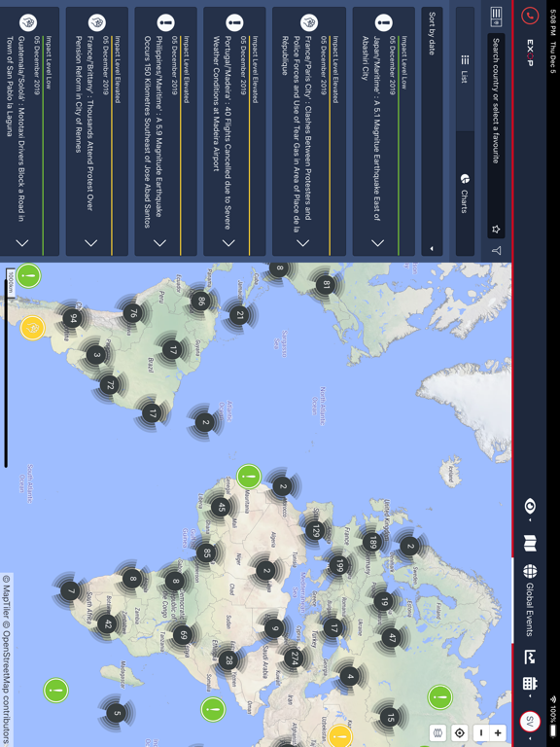Select the Paris City protest icon

(x=309, y=22)
